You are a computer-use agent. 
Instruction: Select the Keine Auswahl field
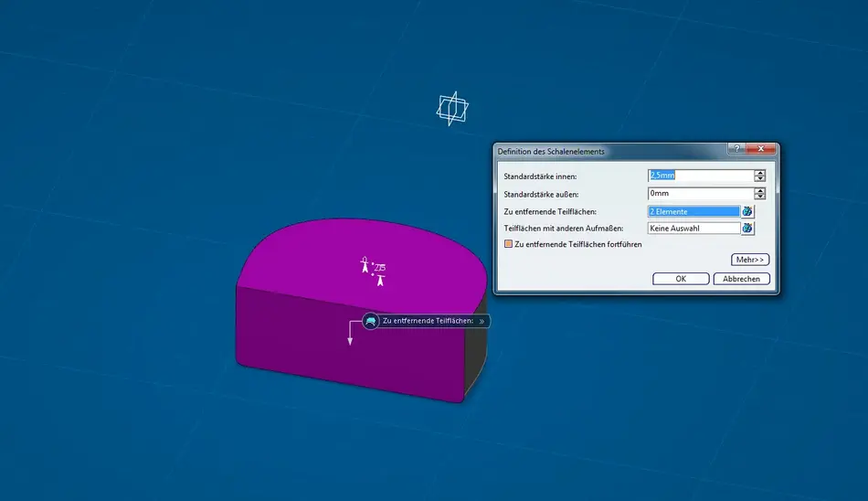click(693, 228)
